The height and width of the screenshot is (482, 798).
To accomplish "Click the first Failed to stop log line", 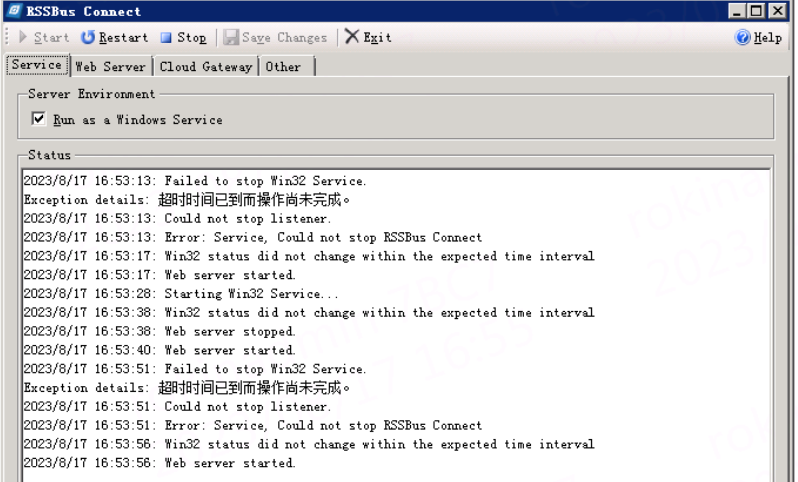I will click(x=195, y=180).
